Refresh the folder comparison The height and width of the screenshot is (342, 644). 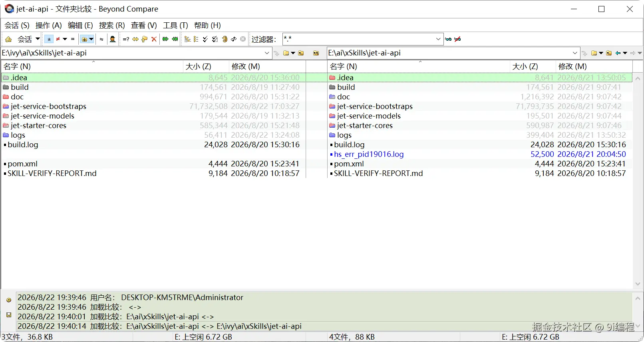pyautogui.click(x=225, y=39)
